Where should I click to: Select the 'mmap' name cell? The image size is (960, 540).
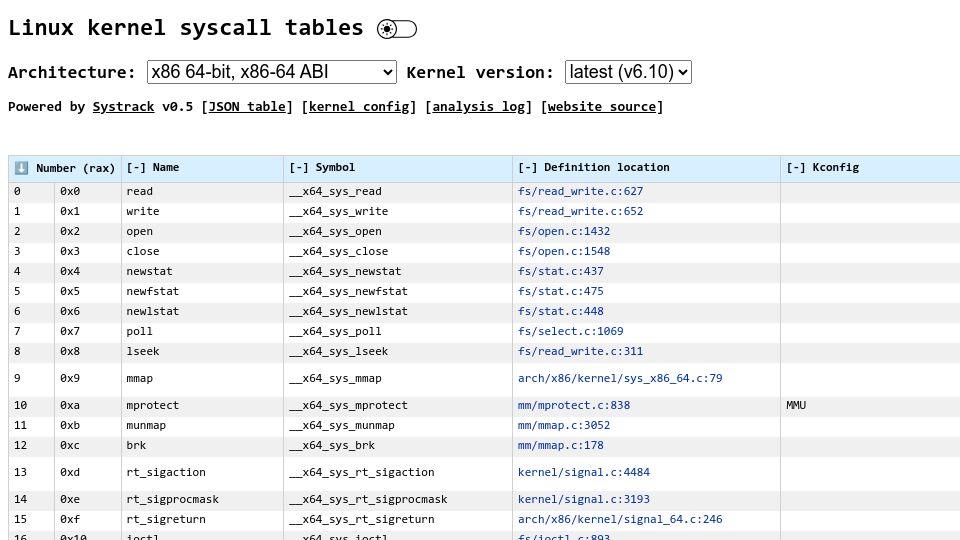pyautogui.click(x=202, y=378)
